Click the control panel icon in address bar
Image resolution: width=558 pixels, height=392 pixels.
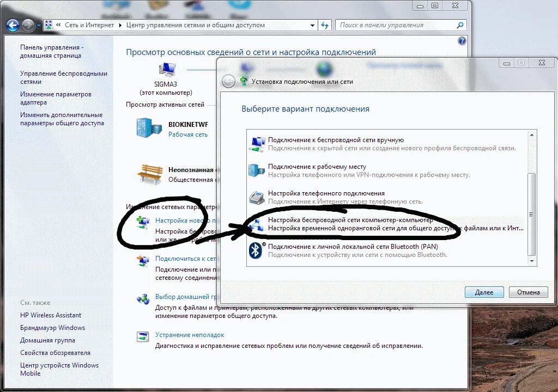coord(49,25)
